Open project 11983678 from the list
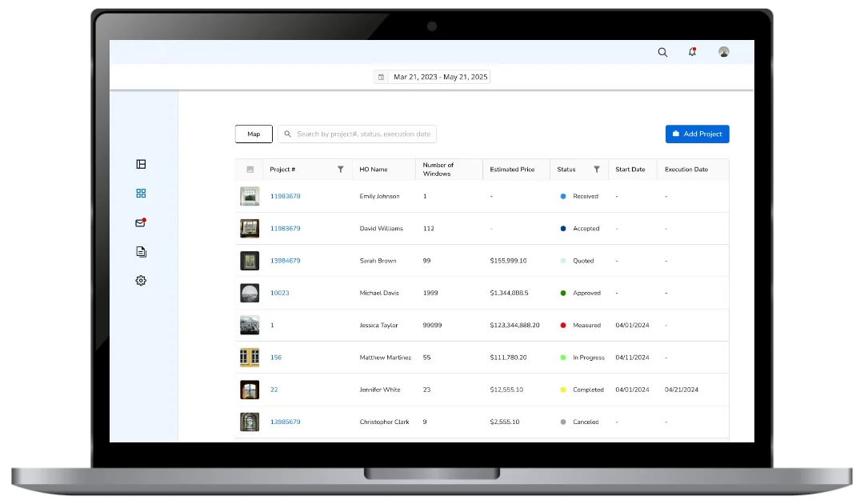 (286, 195)
